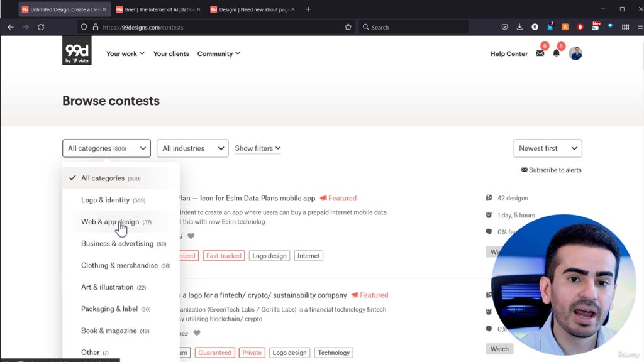Click the browser Search field

(x=414, y=27)
